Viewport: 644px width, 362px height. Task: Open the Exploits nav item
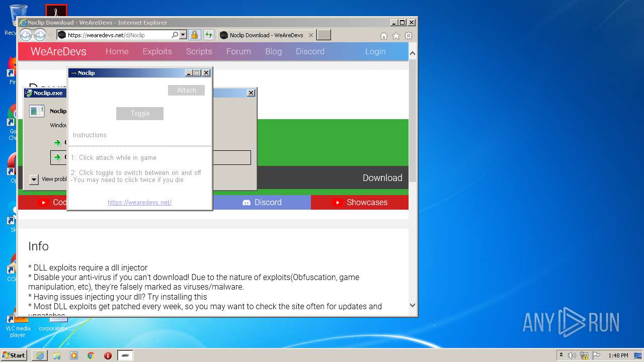pyautogui.click(x=157, y=51)
